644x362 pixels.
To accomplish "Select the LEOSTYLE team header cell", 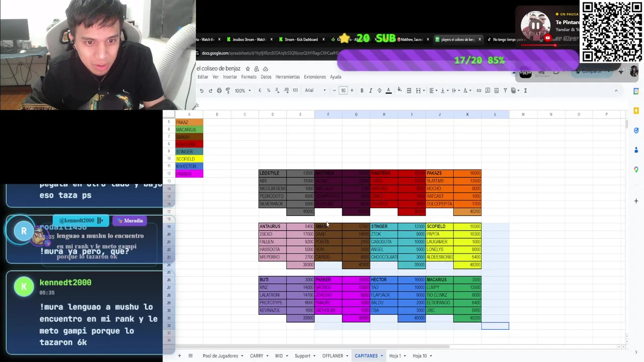I will click(273, 173).
